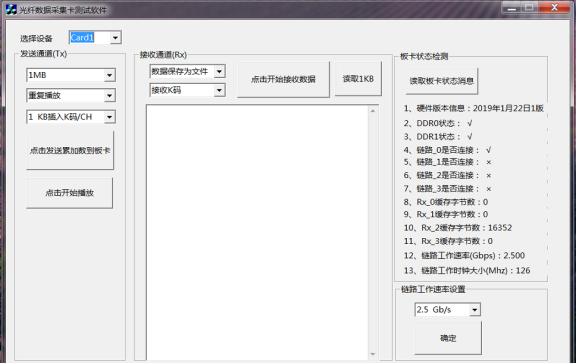Click the 点击开始播放 button
The image size is (576, 363).
69,193
